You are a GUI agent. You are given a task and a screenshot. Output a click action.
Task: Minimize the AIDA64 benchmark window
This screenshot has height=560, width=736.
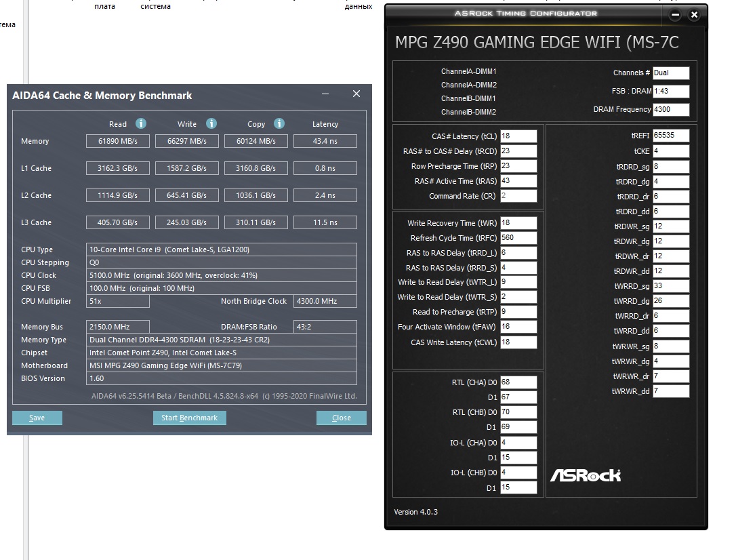coord(325,94)
